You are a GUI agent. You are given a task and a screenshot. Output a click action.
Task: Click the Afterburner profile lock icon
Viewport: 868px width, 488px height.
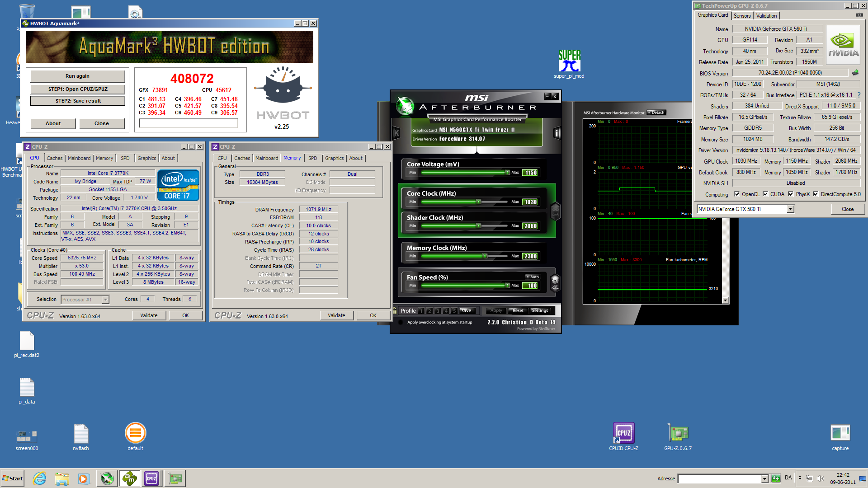pyautogui.click(x=395, y=310)
